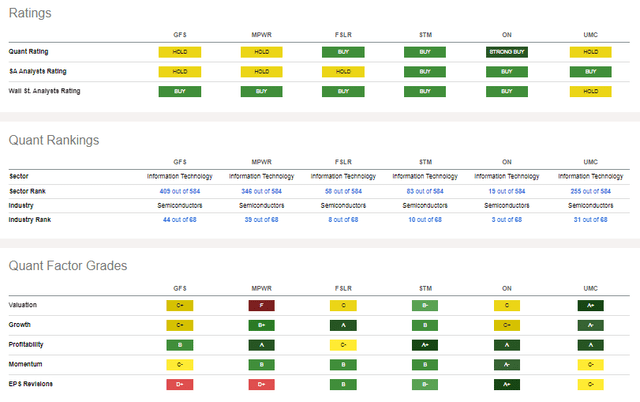Click the Hold Quant Rating badge for MPWR
Screen dimensions: 640x402
pyautogui.click(x=261, y=52)
